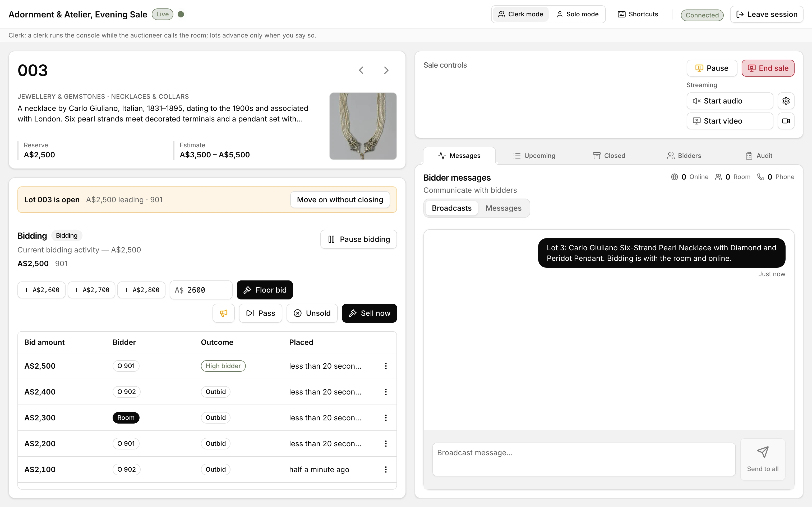Select Clerk mode
The width and height of the screenshot is (812, 507).
520,15
